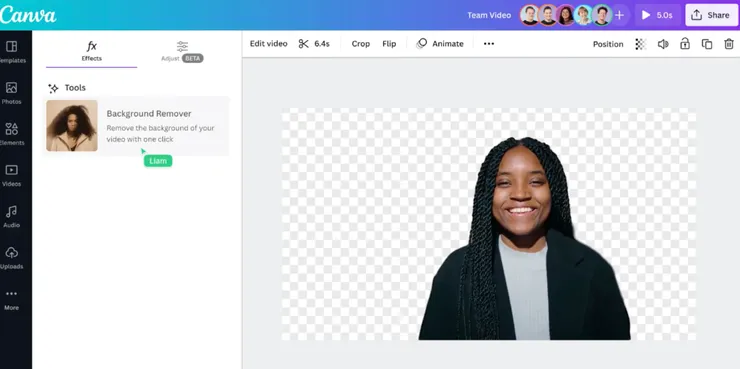740x369 pixels.
Task: Click the dark-haired woman collaborator avatar
Action: click(x=566, y=15)
